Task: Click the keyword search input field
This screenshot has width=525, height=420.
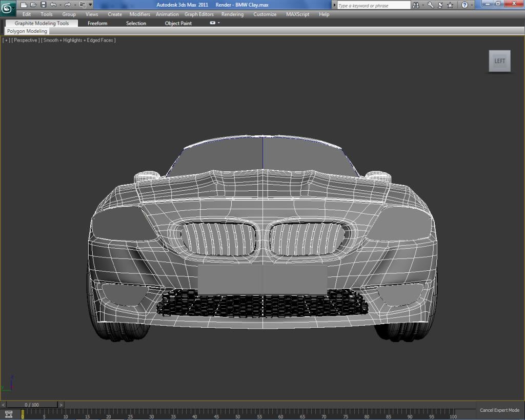Action: (x=373, y=5)
